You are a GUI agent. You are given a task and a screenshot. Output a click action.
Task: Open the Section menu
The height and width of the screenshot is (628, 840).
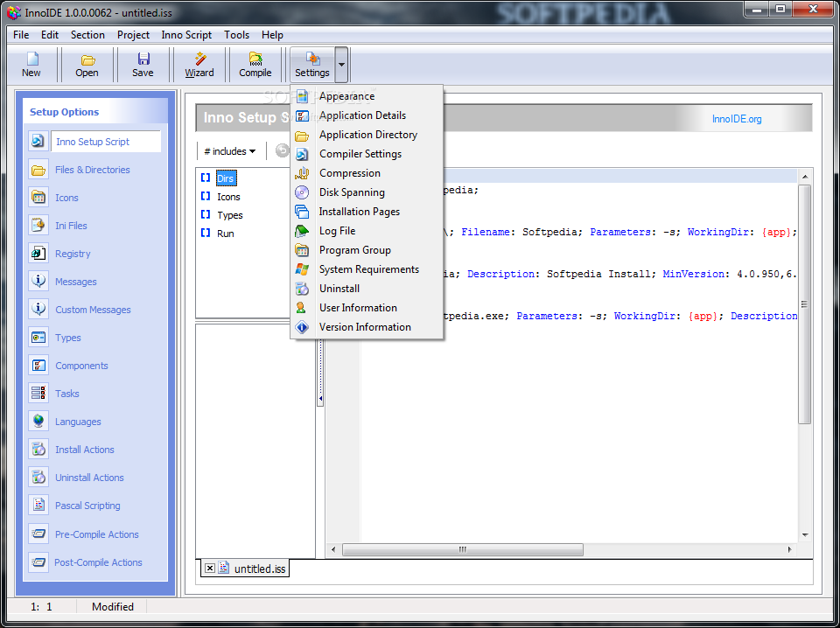pos(87,35)
